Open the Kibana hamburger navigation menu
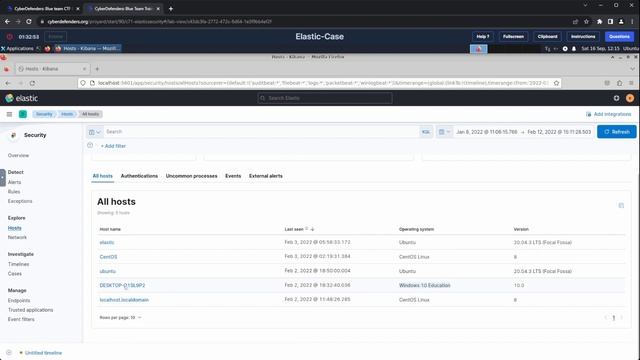This screenshot has height=360, width=640. click(x=9, y=114)
